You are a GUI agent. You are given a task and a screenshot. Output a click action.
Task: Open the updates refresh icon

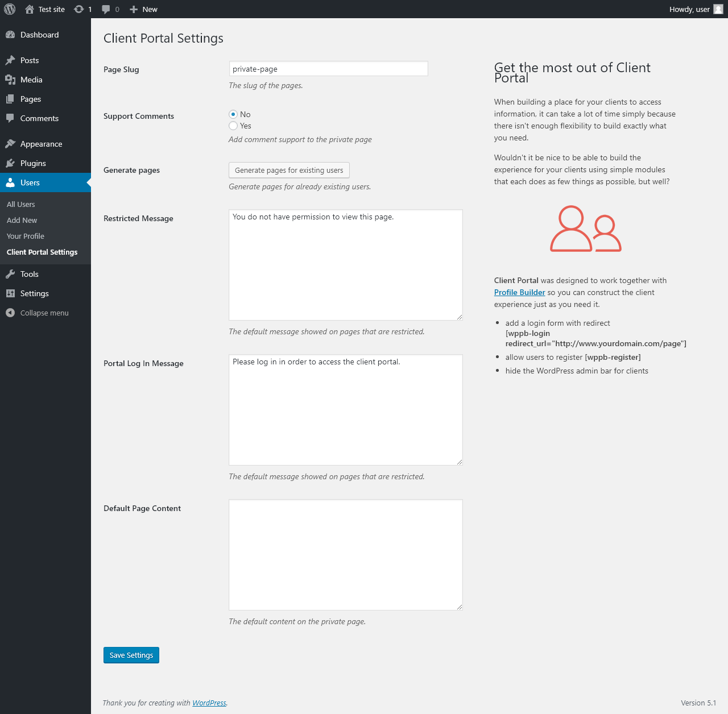point(79,9)
